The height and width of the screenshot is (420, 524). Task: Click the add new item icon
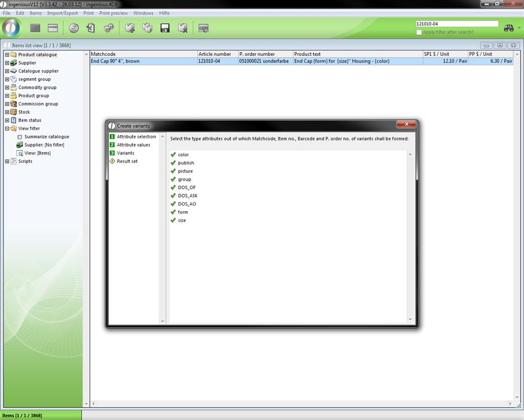tap(130, 28)
